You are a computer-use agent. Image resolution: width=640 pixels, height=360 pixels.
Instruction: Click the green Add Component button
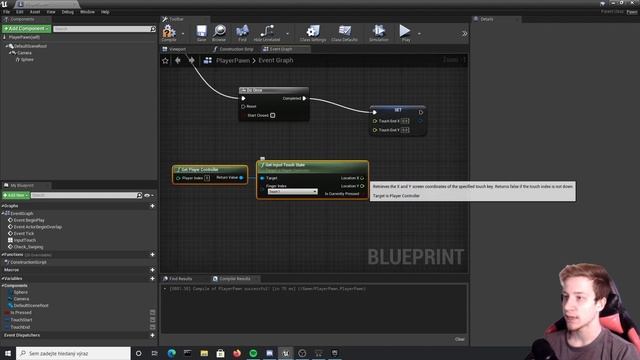(x=27, y=29)
